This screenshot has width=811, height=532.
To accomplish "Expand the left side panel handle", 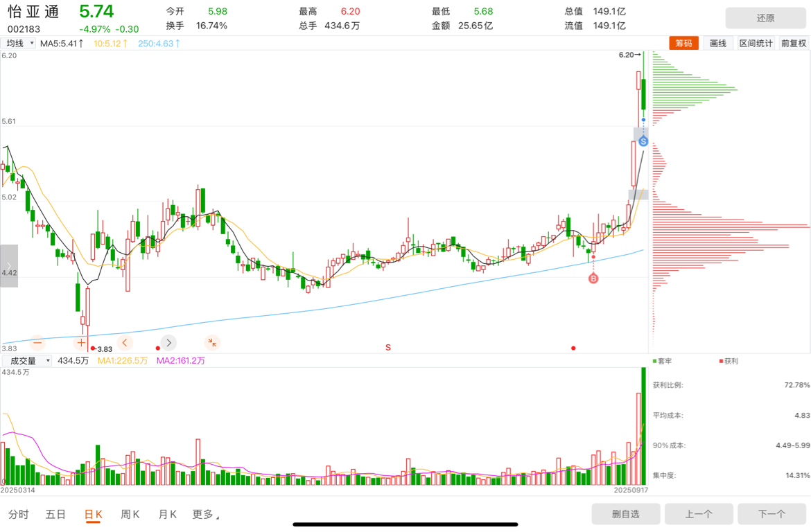I will pyautogui.click(x=9, y=266).
